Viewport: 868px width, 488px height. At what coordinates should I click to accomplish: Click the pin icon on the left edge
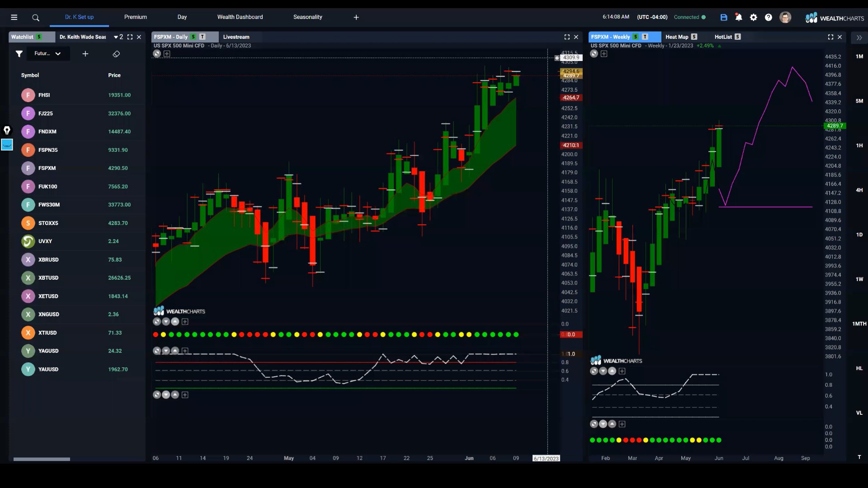[x=7, y=131]
